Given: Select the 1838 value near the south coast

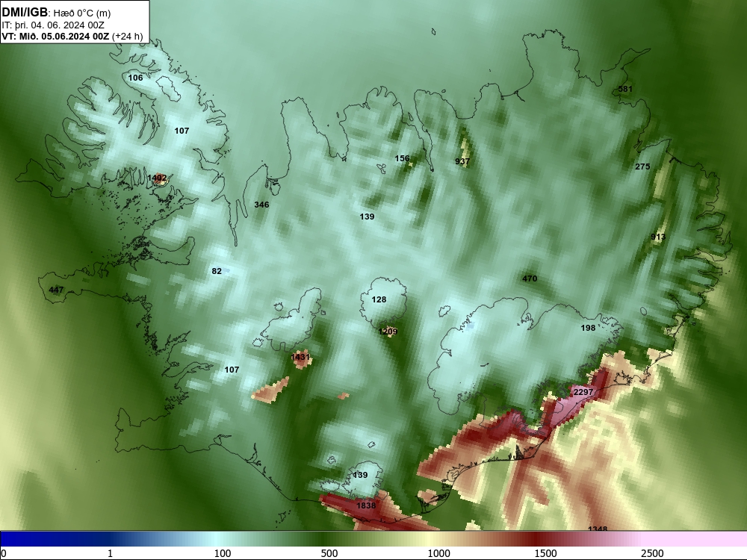Looking at the screenshot, I should coord(366,505).
